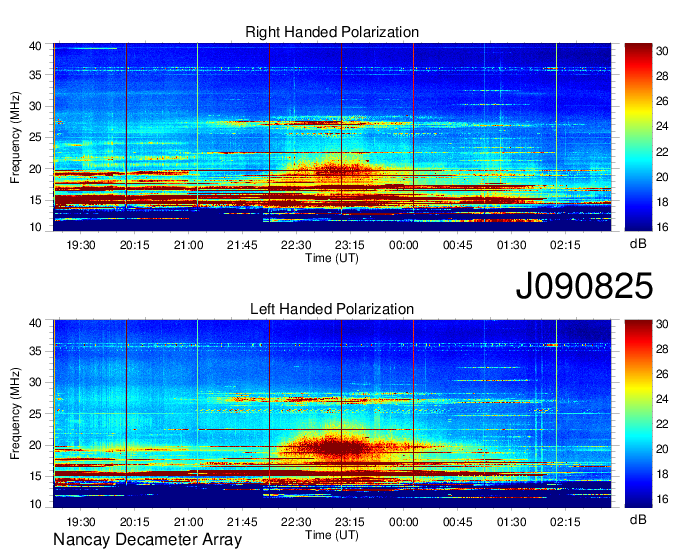Click the '26' dB tick on Left Handed colorbar
The width and height of the screenshot is (680, 552).
coord(662,374)
